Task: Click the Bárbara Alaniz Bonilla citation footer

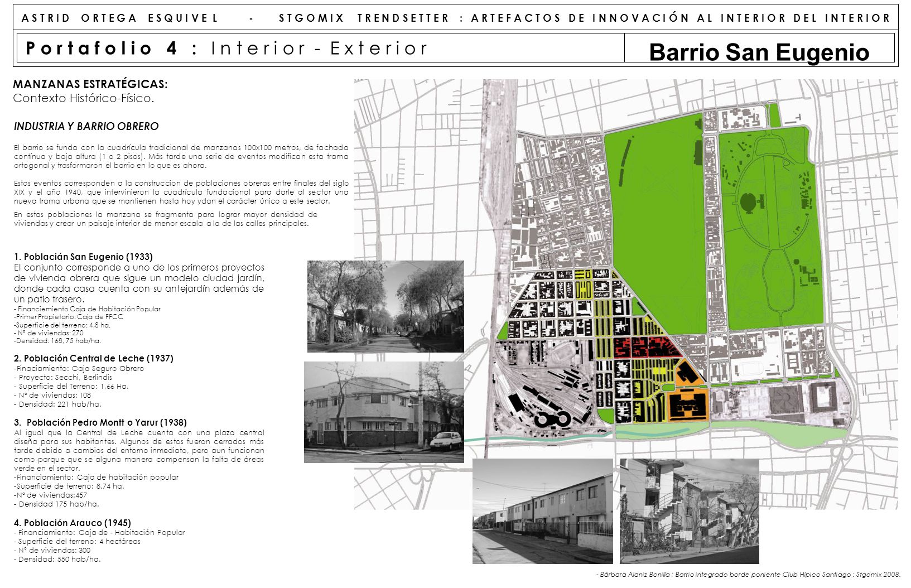Action: (748, 575)
